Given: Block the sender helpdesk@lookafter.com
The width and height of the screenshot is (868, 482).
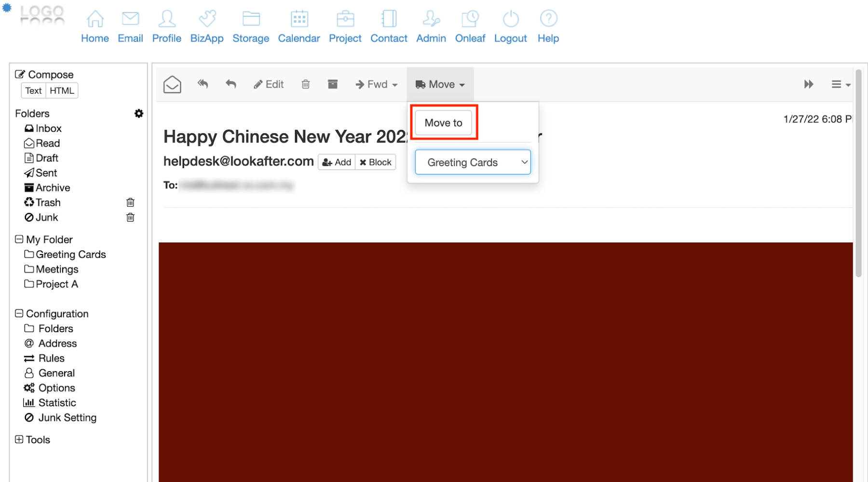Looking at the screenshot, I should (376, 162).
